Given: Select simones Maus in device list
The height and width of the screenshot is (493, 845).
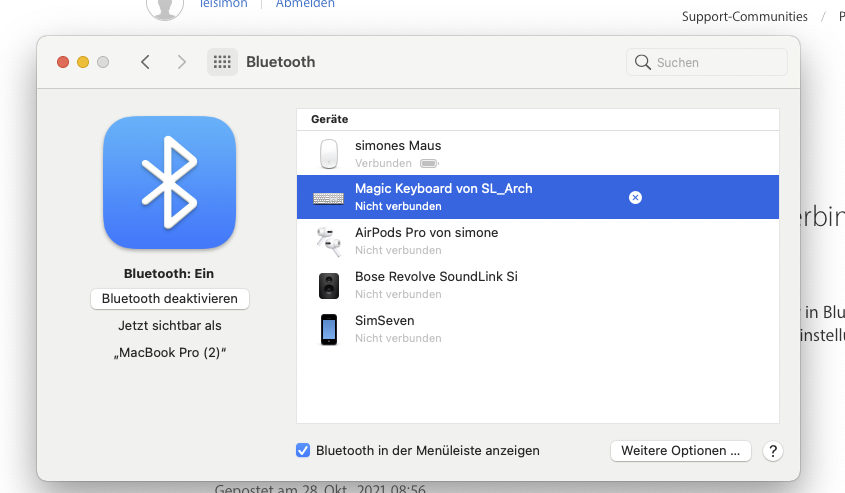Looking at the screenshot, I should 538,153.
